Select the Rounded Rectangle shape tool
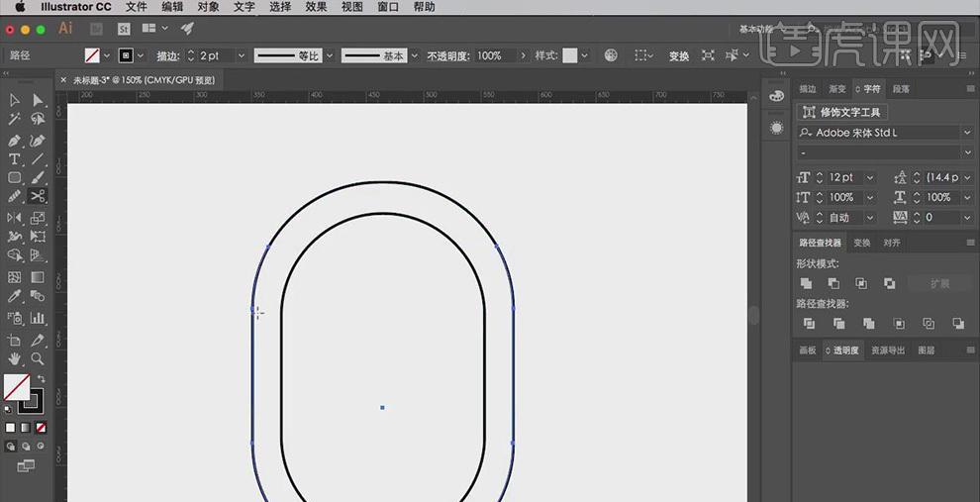Viewport: 980px width, 502px height. (x=15, y=177)
